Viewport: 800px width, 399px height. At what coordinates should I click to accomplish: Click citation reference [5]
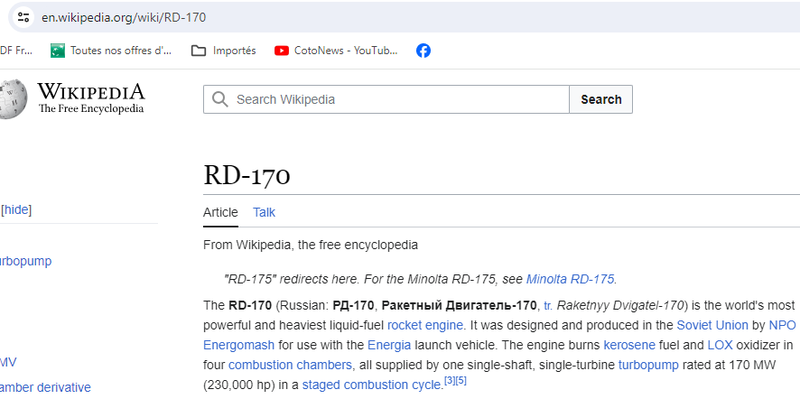[x=461, y=380]
